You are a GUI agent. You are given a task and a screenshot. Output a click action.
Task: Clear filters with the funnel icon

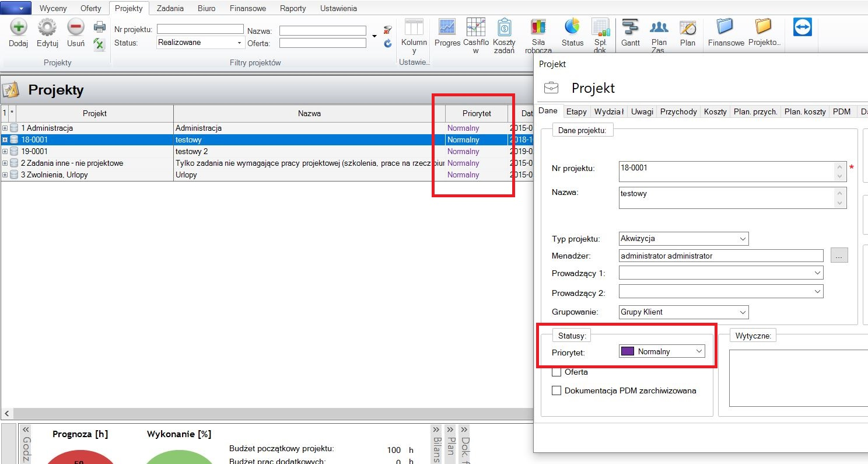point(388,30)
